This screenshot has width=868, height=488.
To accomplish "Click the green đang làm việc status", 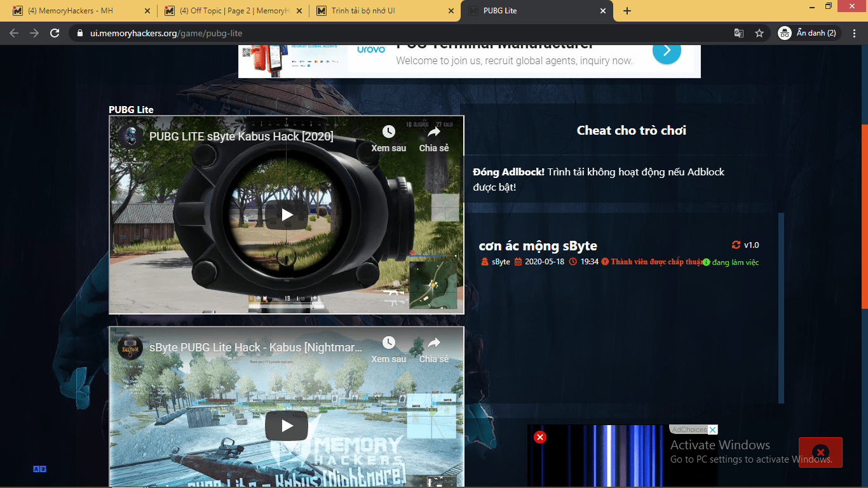I will (x=735, y=262).
